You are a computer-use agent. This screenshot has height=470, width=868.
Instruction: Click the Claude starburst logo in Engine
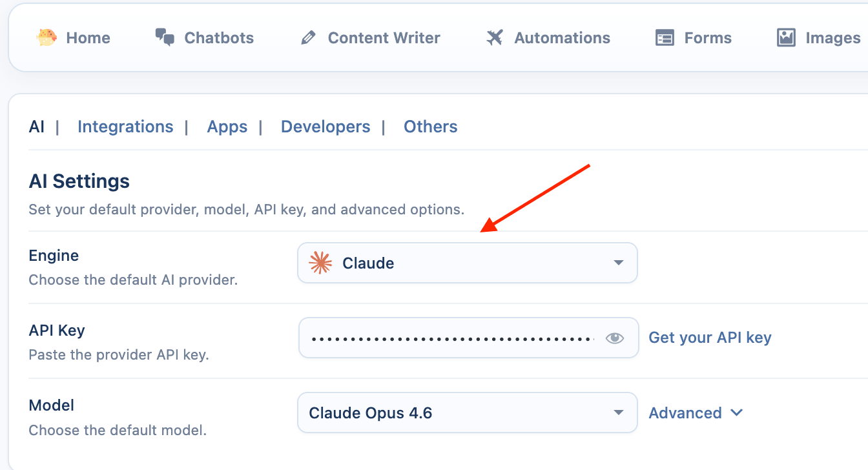[x=321, y=263]
